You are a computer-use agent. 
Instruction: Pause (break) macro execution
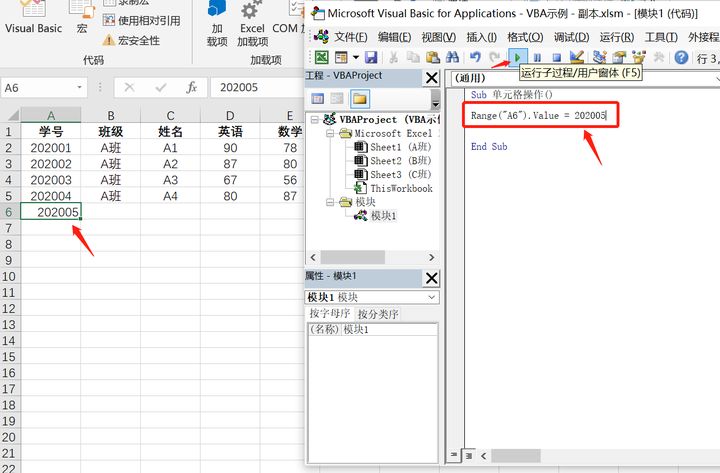537,57
